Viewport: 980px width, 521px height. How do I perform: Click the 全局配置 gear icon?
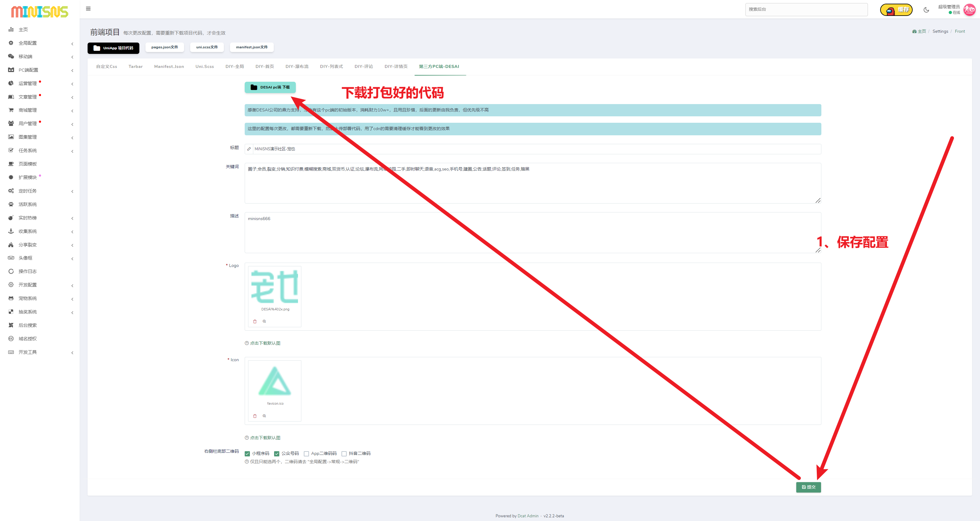(11, 43)
